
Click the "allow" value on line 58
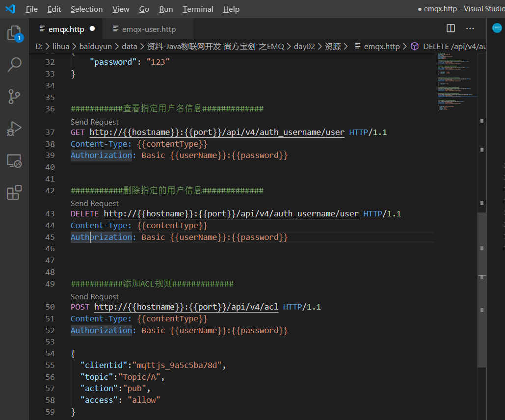(144, 400)
